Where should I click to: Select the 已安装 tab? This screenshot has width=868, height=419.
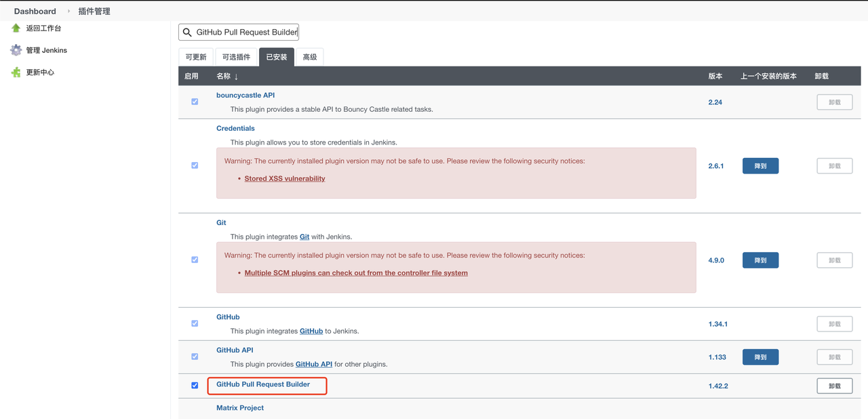click(277, 57)
